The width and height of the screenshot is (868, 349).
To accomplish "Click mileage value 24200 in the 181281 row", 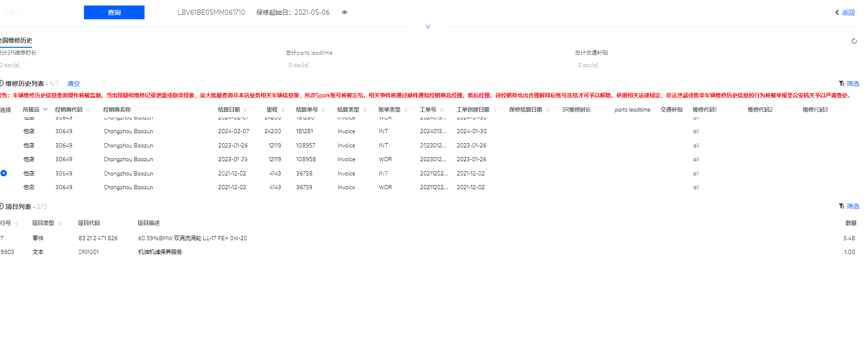I will pyautogui.click(x=273, y=131).
